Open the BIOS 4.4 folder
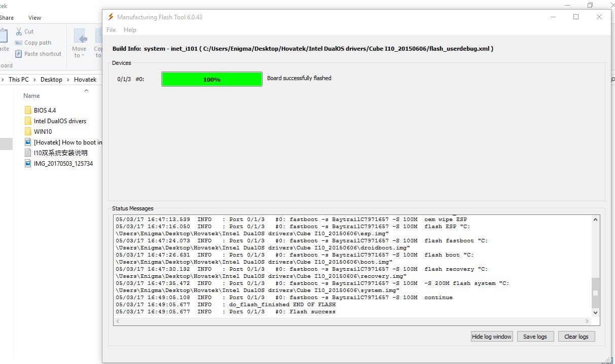615x364 pixels. tap(45, 110)
